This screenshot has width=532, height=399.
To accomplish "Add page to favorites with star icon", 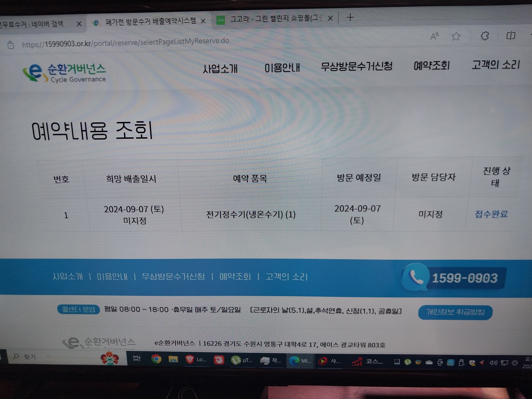I will point(456,36).
